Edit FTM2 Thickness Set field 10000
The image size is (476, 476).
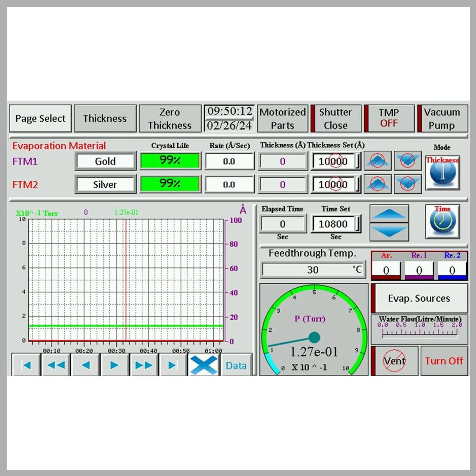pyautogui.click(x=335, y=184)
